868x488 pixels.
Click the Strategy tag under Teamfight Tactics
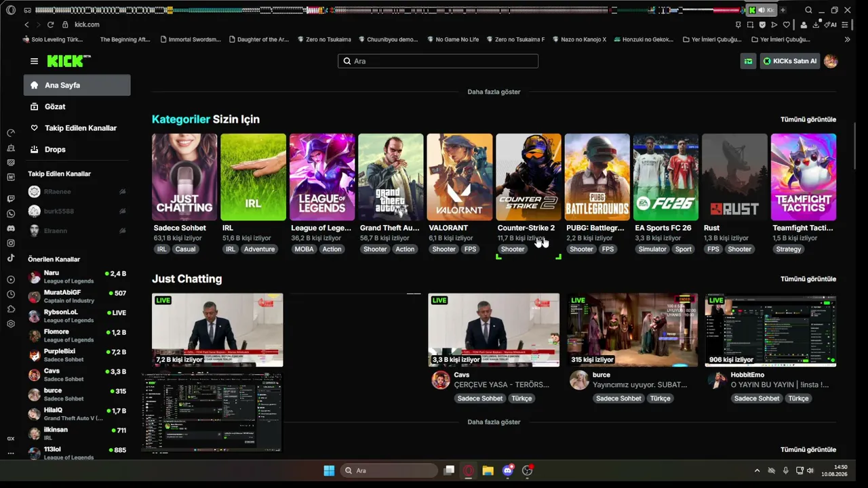(789, 249)
